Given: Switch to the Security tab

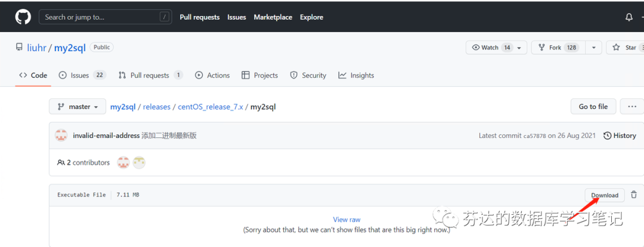Looking at the screenshot, I should [308, 76].
